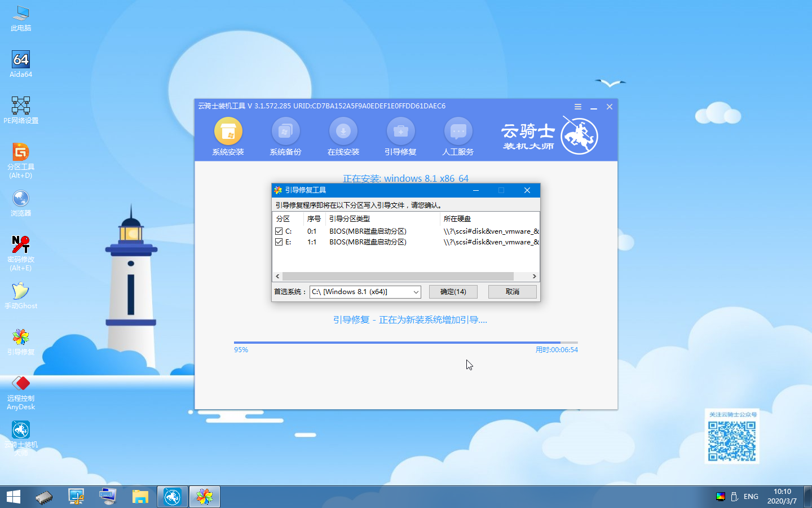Open the 浏览器 desktop icon

(x=21, y=204)
